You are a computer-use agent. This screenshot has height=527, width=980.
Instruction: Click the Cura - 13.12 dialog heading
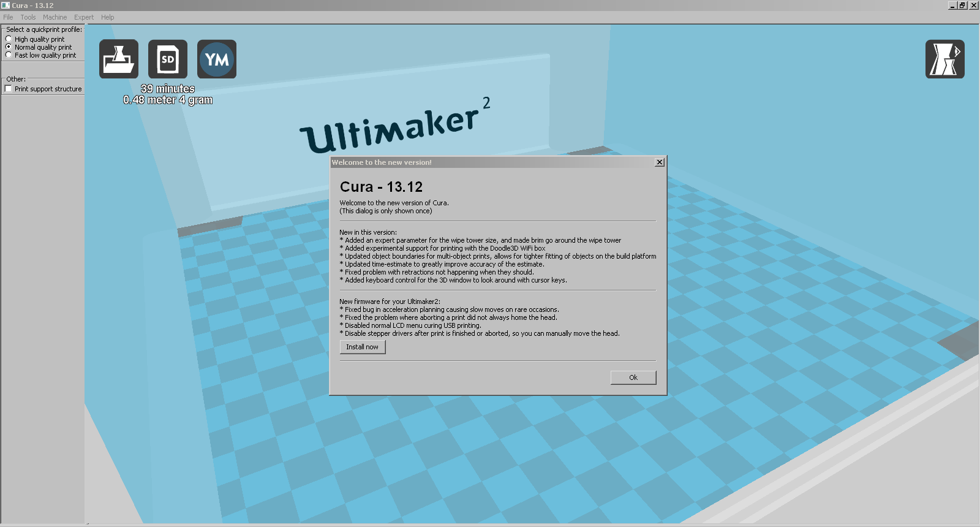coord(381,187)
